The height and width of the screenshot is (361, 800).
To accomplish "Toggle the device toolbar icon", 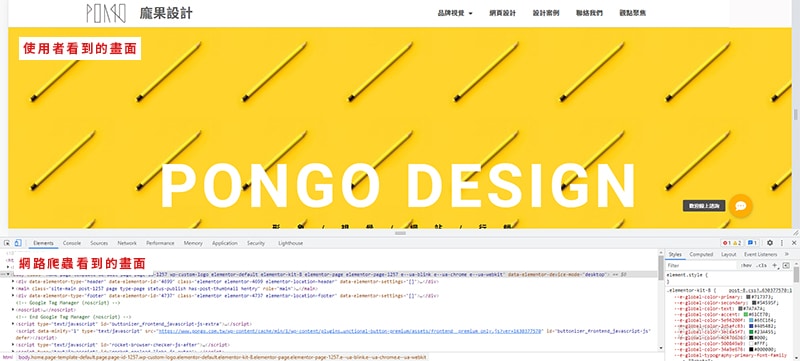I will click(18, 243).
